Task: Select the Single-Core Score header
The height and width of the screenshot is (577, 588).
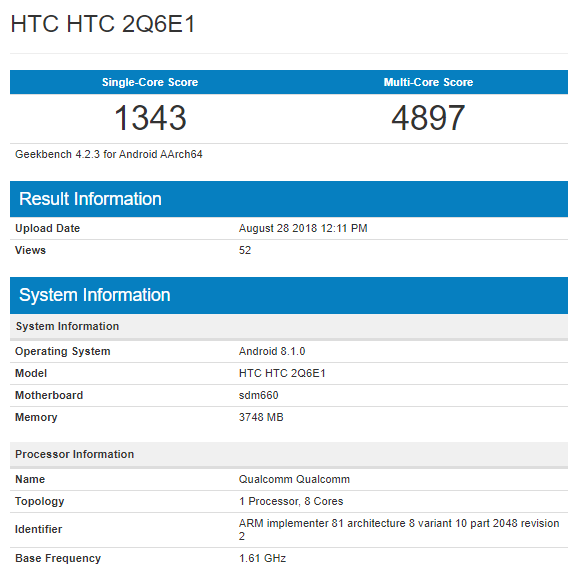Action: coord(150,82)
